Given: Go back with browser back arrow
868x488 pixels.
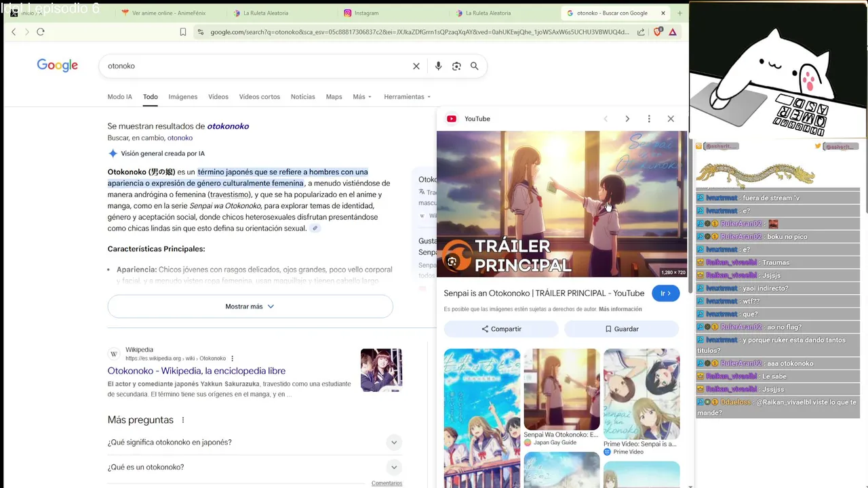Looking at the screenshot, I should coord(14,32).
